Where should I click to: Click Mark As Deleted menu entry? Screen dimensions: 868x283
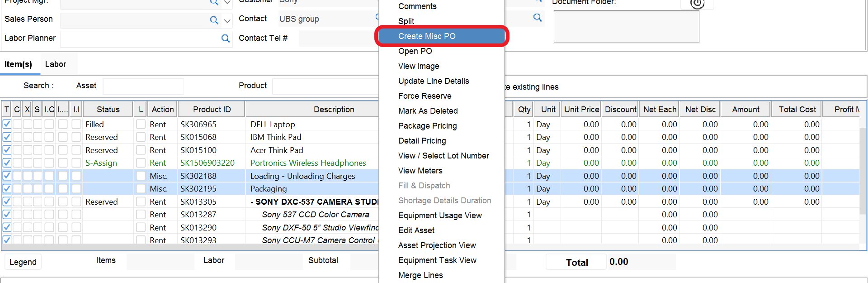(428, 111)
